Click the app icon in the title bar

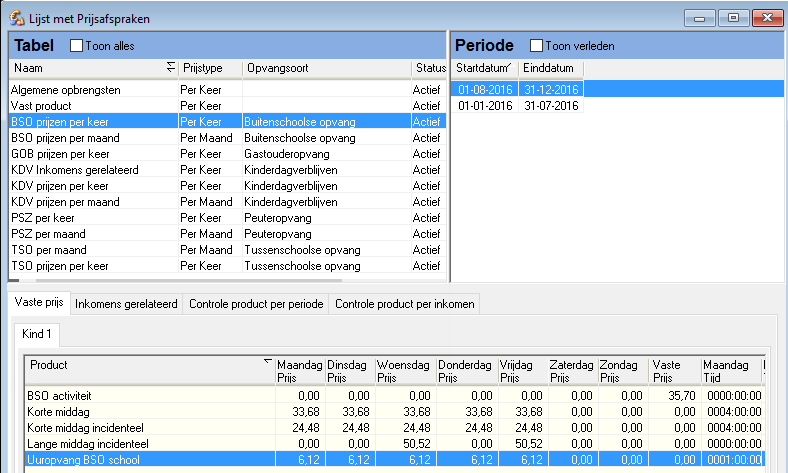pos(17,17)
